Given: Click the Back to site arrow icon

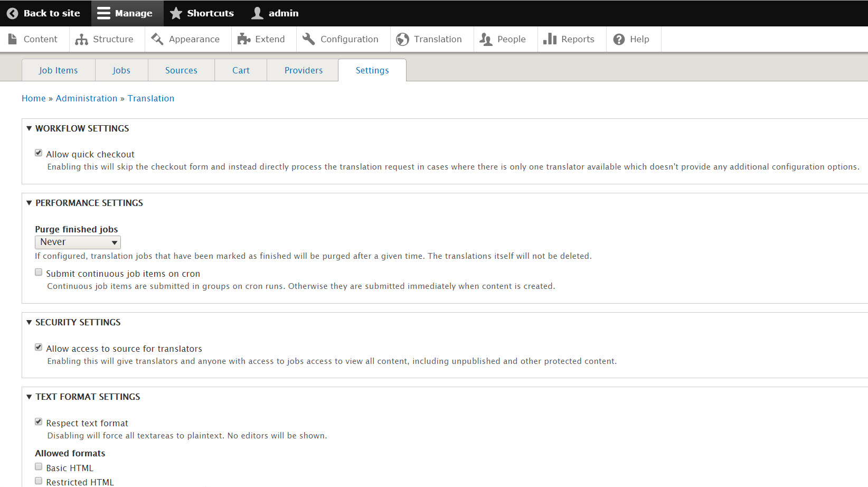Looking at the screenshot, I should coord(13,13).
